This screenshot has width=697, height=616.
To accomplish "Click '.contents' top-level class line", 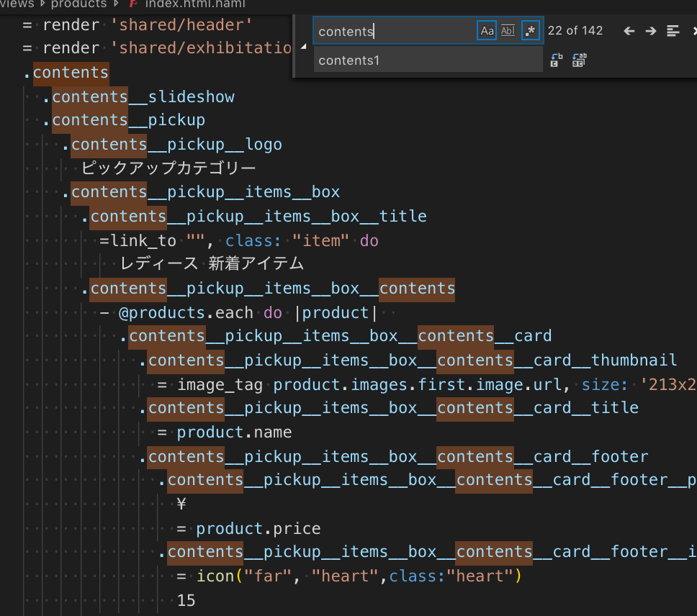I will click(66, 73).
